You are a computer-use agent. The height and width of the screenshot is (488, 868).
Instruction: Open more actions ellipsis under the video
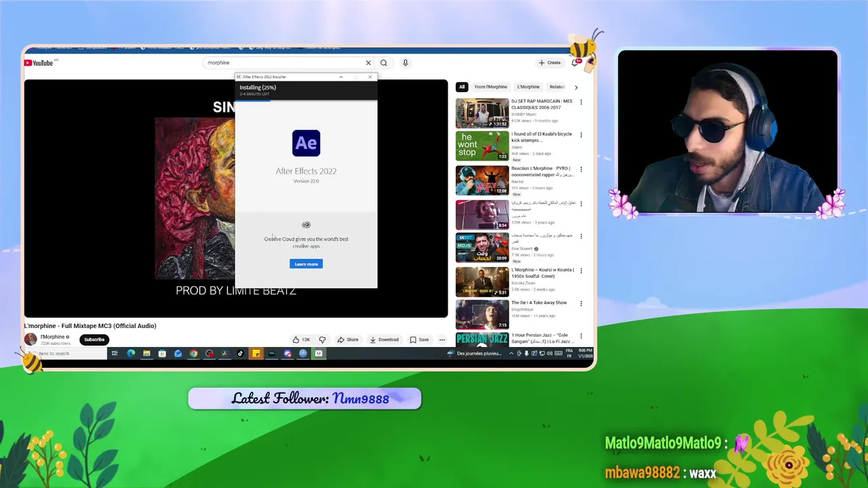tap(442, 340)
